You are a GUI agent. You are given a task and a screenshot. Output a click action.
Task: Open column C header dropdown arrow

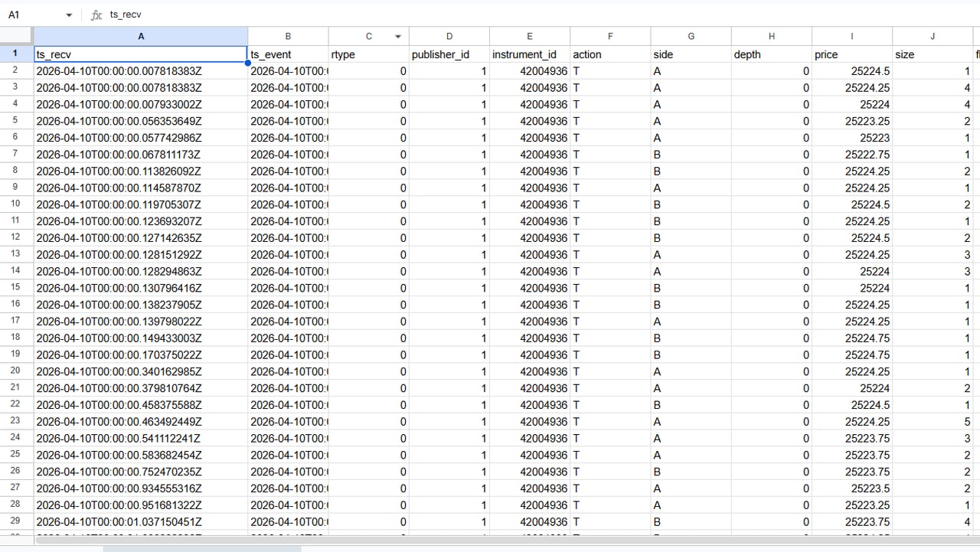click(397, 36)
